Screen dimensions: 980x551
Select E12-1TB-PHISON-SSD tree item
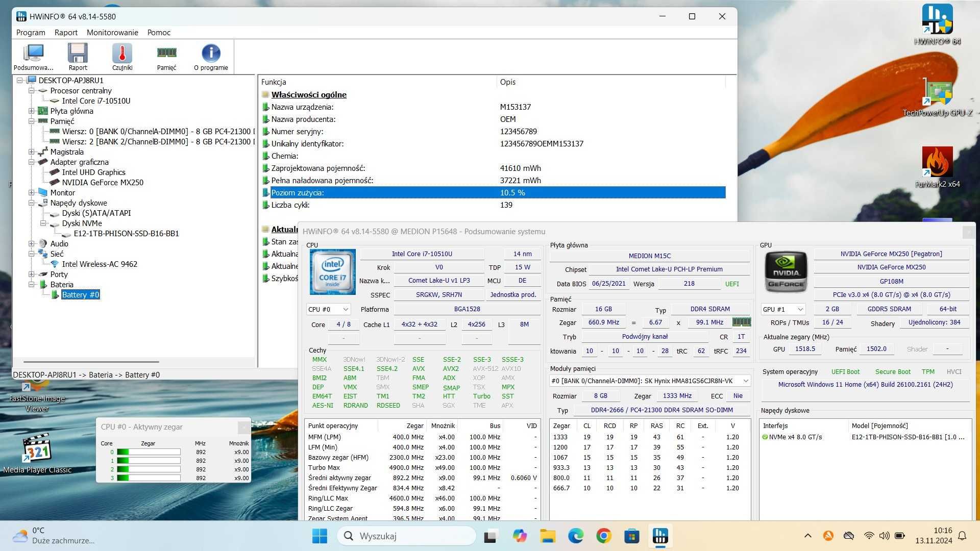click(x=126, y=233)
